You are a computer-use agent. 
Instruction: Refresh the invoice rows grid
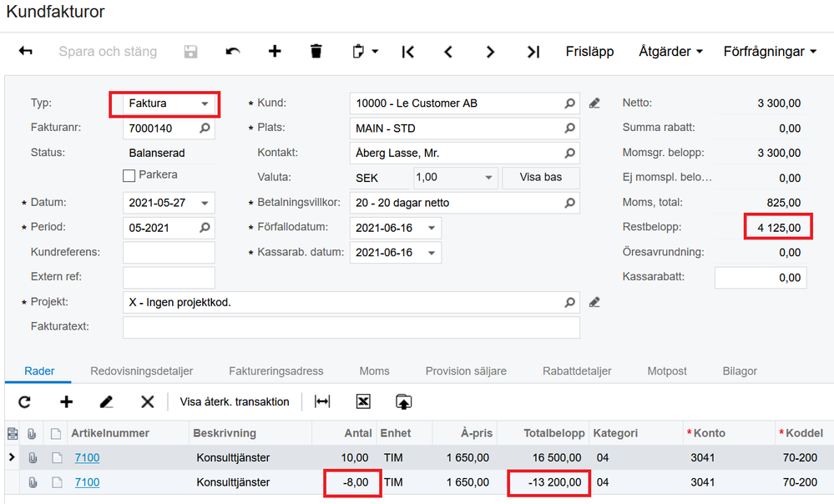point(25,402)
